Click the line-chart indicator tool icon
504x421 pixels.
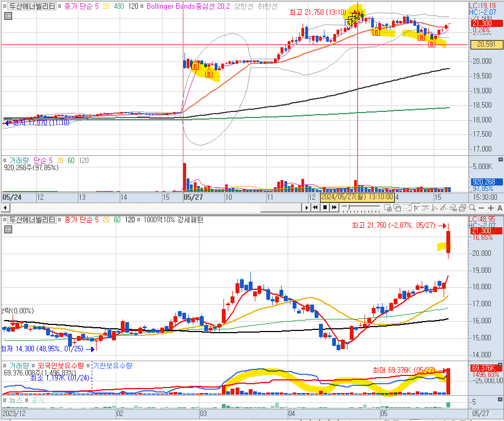coord(425,208)
